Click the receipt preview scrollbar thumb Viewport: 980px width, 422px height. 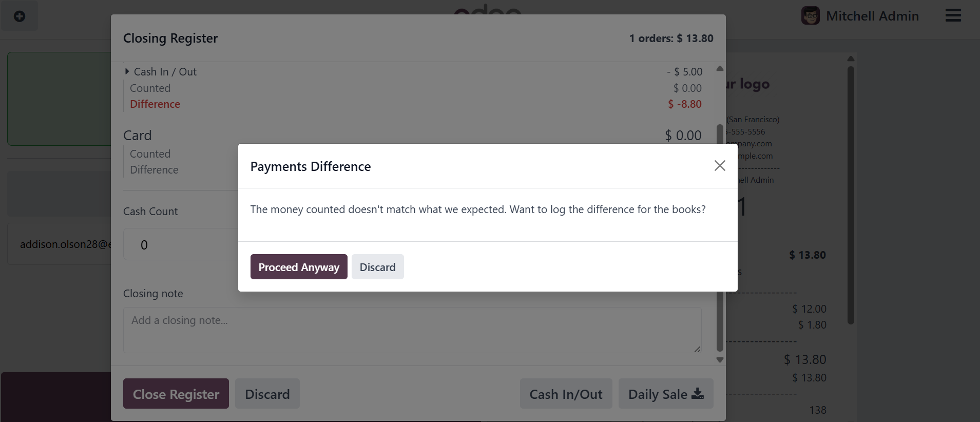click(851, 195)
